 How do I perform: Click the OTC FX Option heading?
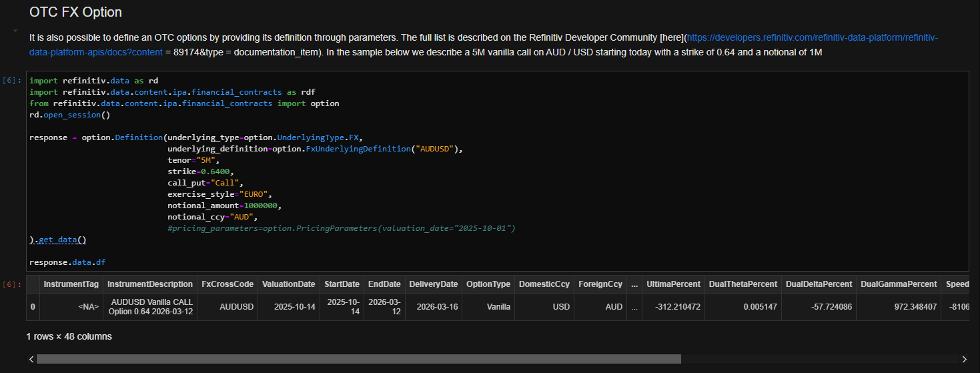point(75,13)
